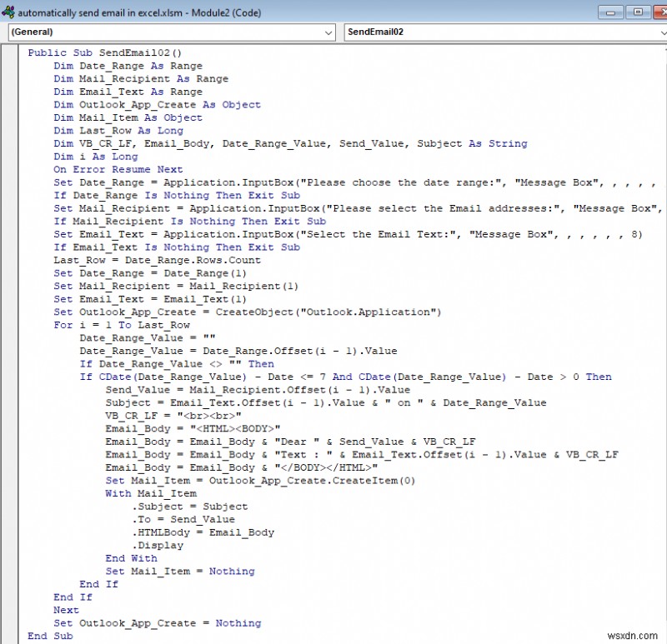
Task: Click 'Set Mail_Item = Nothing' line
Action: coord(180,572)
